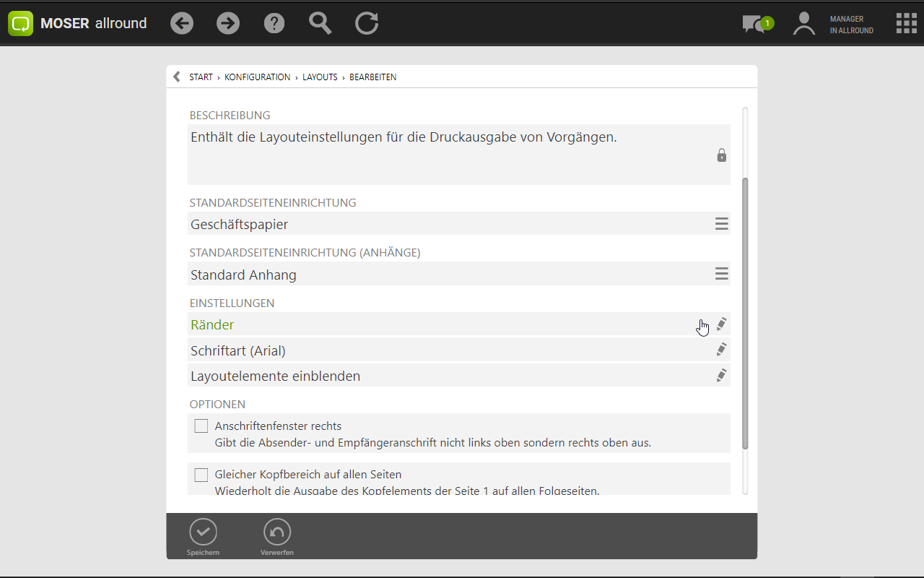This screenshot has width=924, height=578.
Task: Toggle Gleicher Kopfbereich auf allen Seiten checkbox
Action: [201, 475]
